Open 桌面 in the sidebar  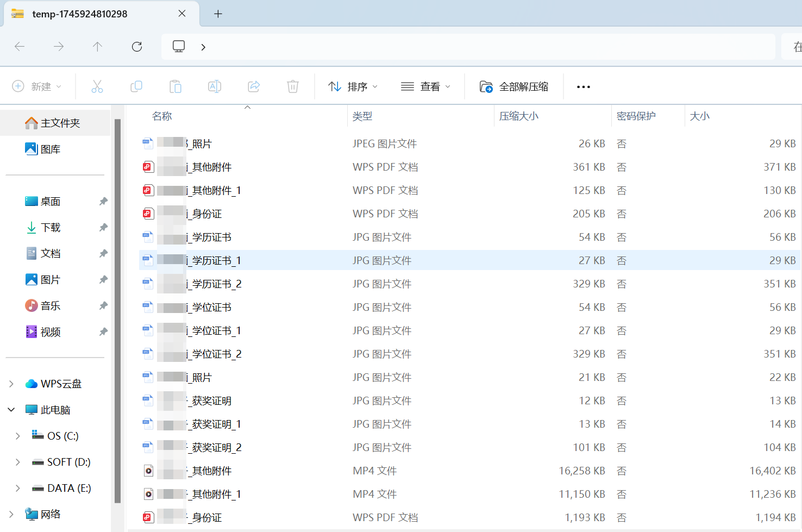click(x=55, y=201)
